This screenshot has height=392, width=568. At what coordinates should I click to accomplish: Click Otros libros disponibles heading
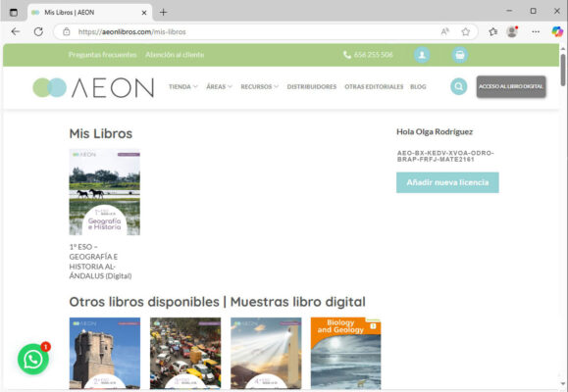(x=218, y=302)
